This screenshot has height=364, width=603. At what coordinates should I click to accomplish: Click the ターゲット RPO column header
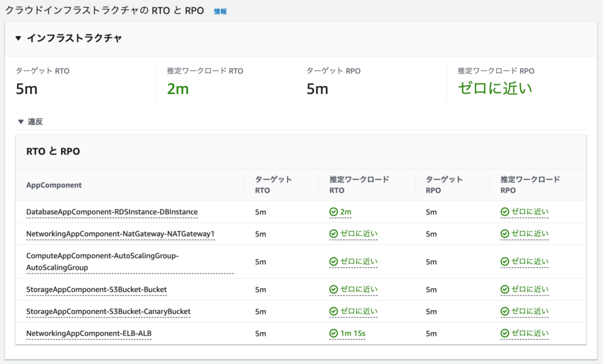[444, 185]
